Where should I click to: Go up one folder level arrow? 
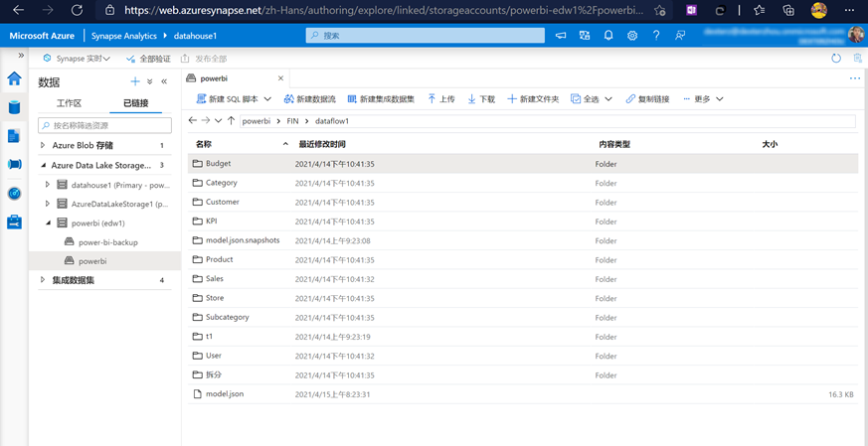point(231,120)
